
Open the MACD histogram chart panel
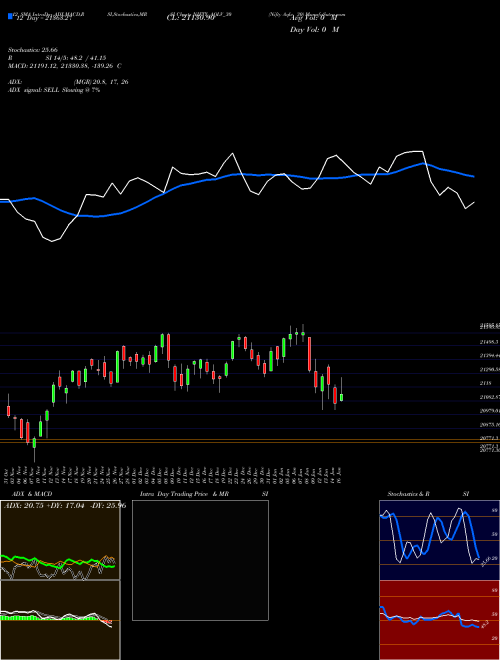(60, 620)
